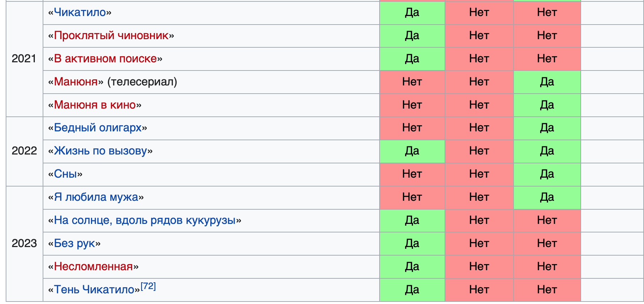This screenshot has width=644, height=304.
Task: Select the 2022 year cell
Action: point(25,151)
